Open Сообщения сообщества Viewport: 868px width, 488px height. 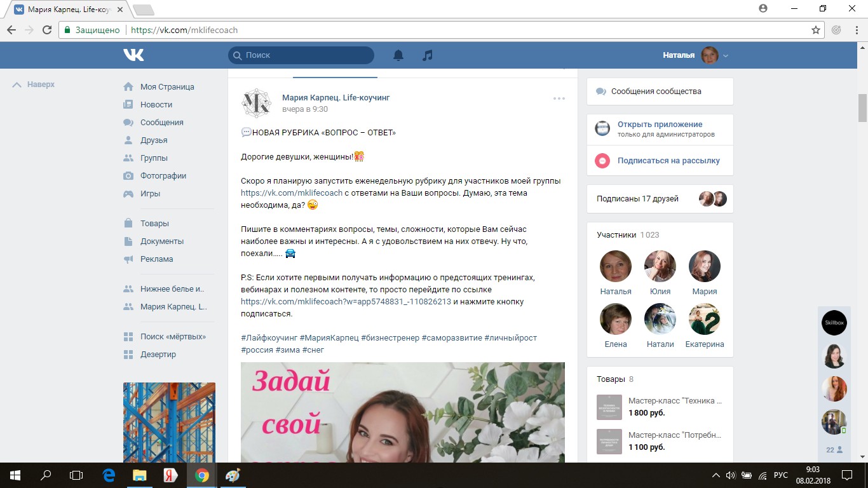point(656,91)
